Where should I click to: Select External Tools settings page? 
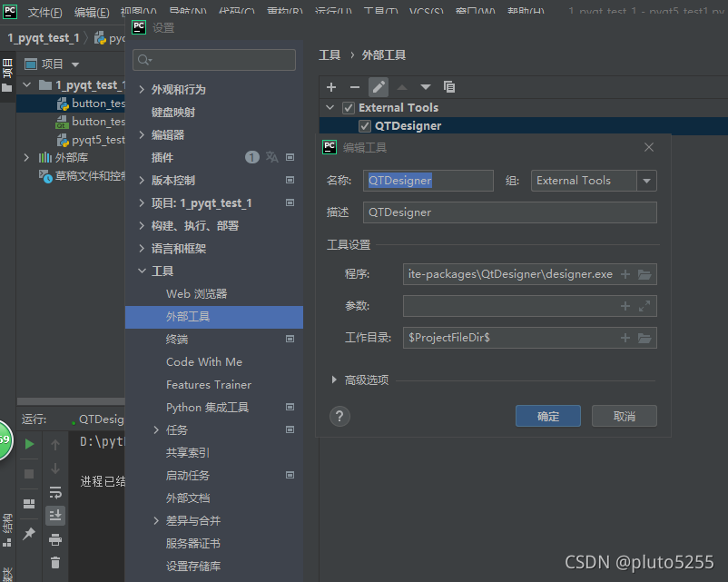(x=214, y=317)
